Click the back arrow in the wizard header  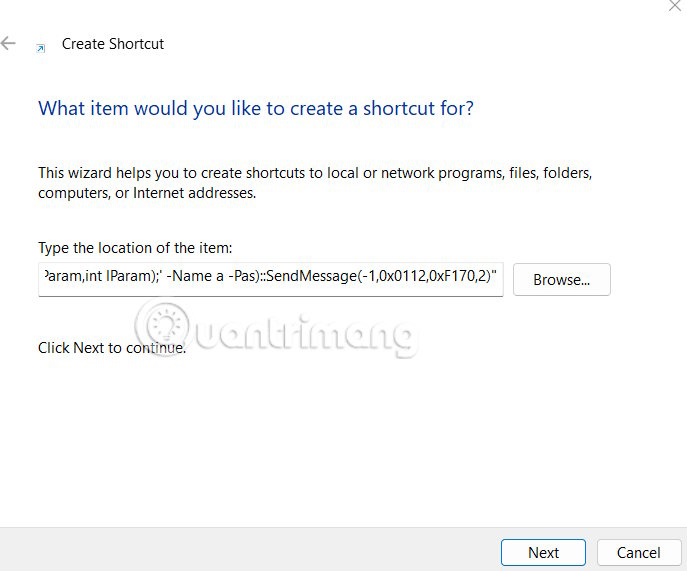coord(9,44)
